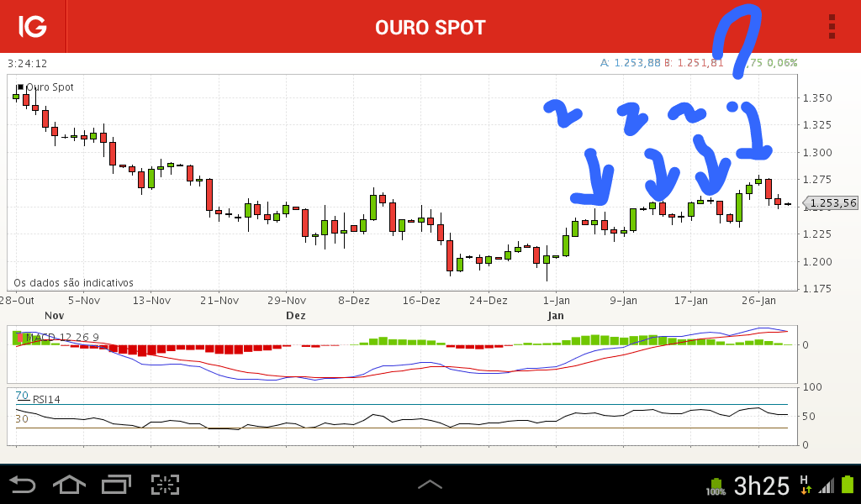Screen dimensions: 861x504
Task: Tap the Android back button
Action: tap(23, 485)
